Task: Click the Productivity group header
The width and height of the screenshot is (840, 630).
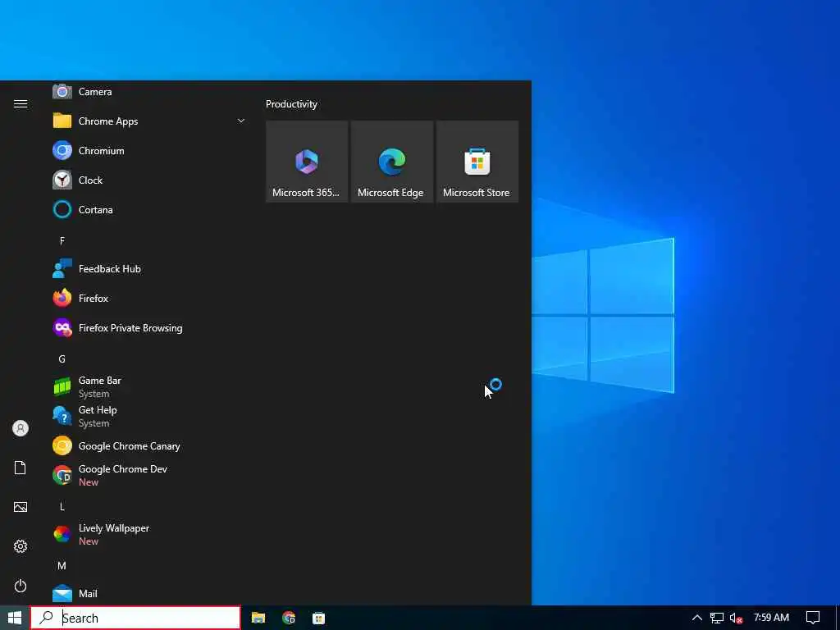Action: pos(291,104)
